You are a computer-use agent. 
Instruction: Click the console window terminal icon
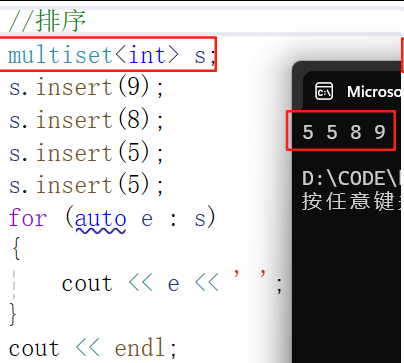point(324,91)
